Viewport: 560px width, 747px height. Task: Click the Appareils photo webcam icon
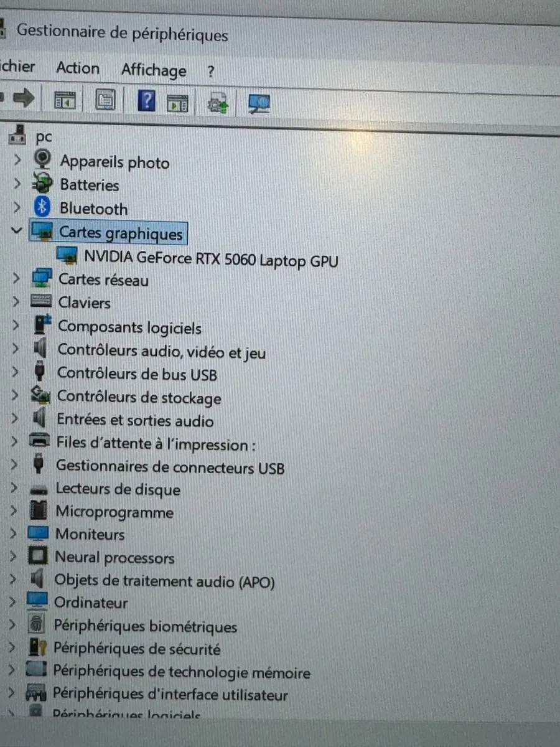point(42,159)
